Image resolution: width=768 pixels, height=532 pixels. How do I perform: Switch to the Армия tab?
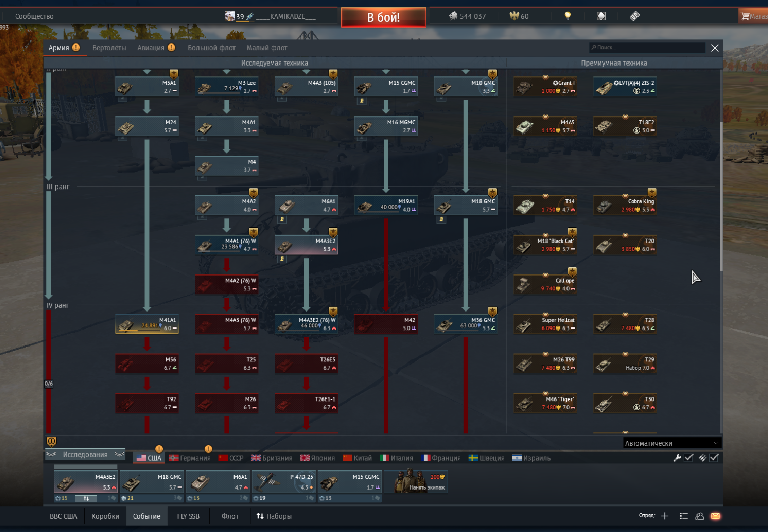64,48
